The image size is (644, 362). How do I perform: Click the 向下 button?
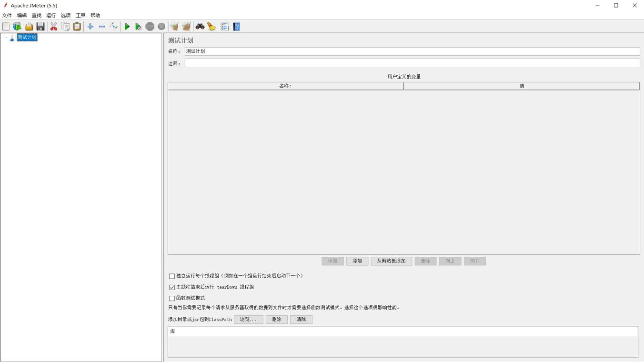475,261
